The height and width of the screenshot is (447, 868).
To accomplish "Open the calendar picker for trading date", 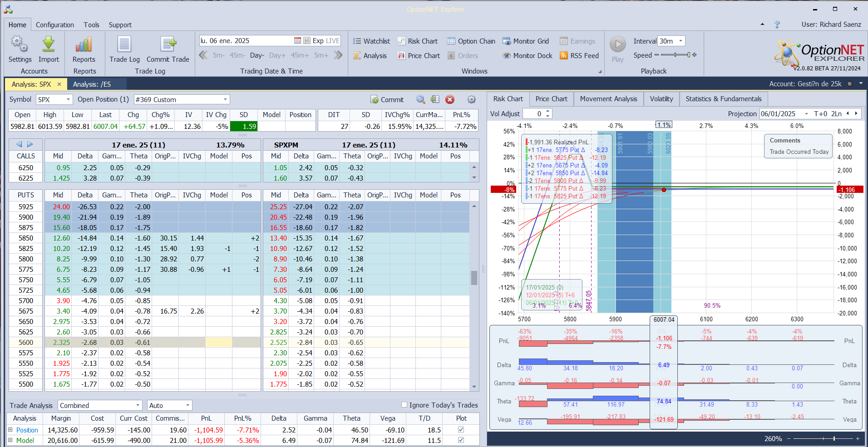I will point(297,40).
